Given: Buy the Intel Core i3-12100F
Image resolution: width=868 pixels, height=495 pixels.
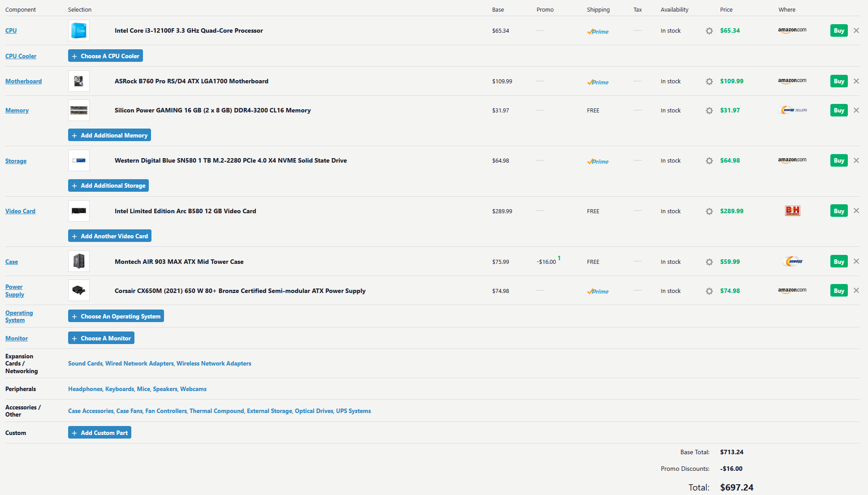Looking at the screenshot, I should (839, 30).
